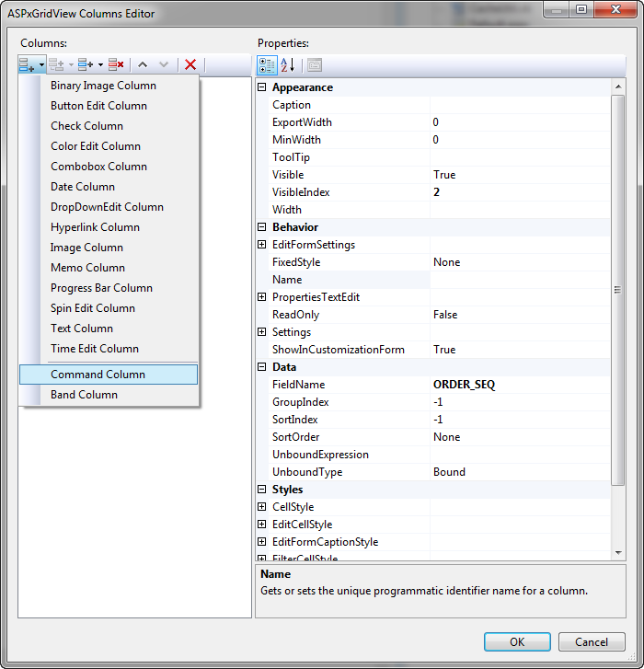Expand EditFormSettings property
This screenshot has width=644, height=669.
point(262,245)
